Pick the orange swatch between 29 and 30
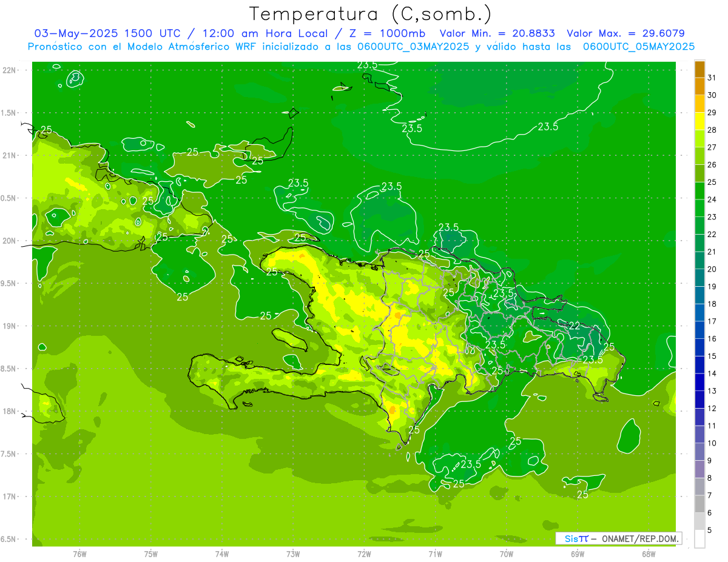This screenshot has height=562, width=728. (699, 104)
